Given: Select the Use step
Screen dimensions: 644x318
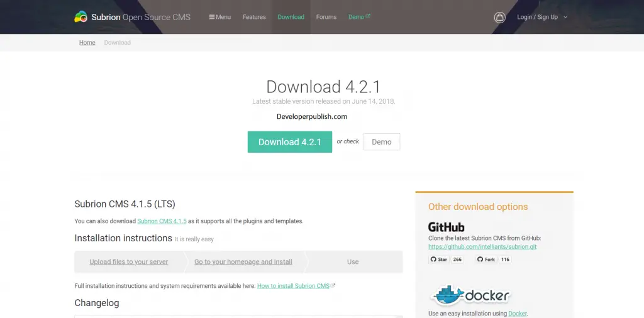Looking at the screenshot, I should pyautogui.click(x=353, y=262).
